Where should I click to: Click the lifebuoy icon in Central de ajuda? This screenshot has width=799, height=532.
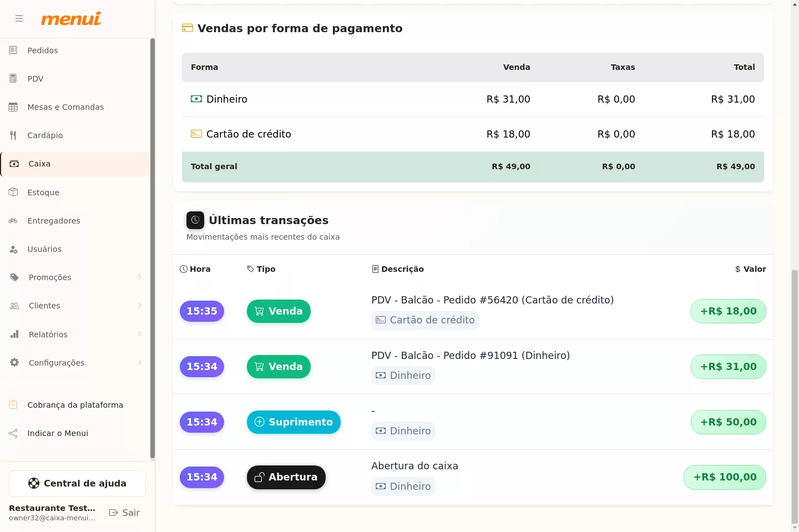[x=34, y=483]
